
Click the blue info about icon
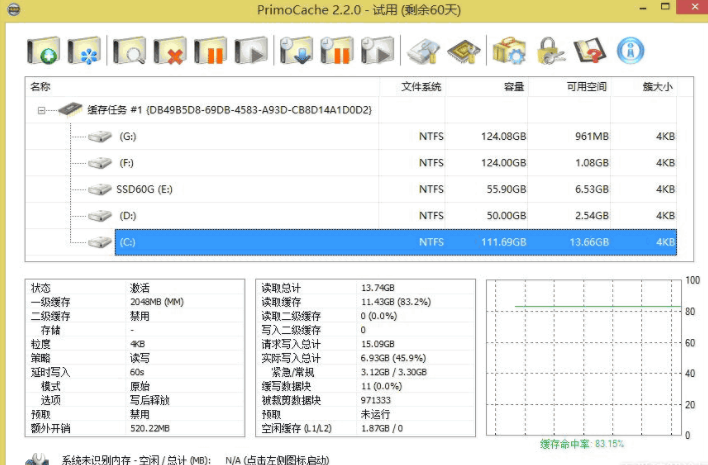[x=630, y=50]
